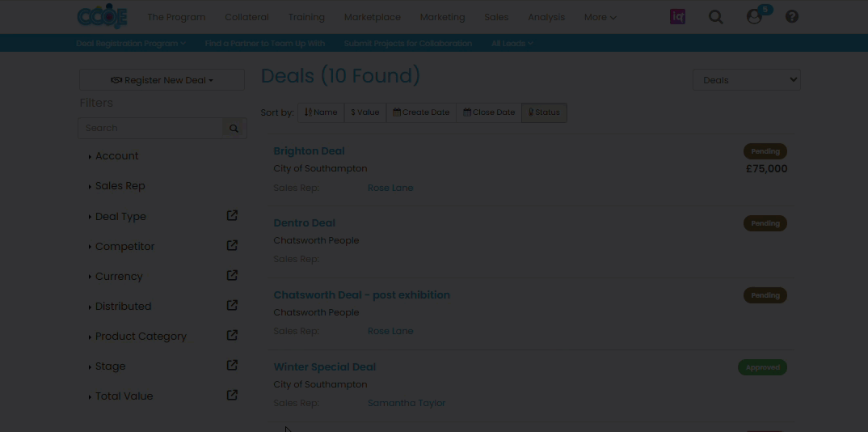This screenshot has height=432, width=868.
Task: Go to Find a Partner to Team Up With
Action: (x=264, y=43)
